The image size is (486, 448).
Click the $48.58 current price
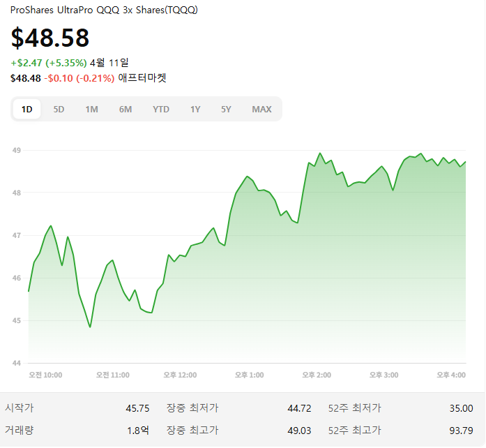pyautogui.click(x=50, y=38)
